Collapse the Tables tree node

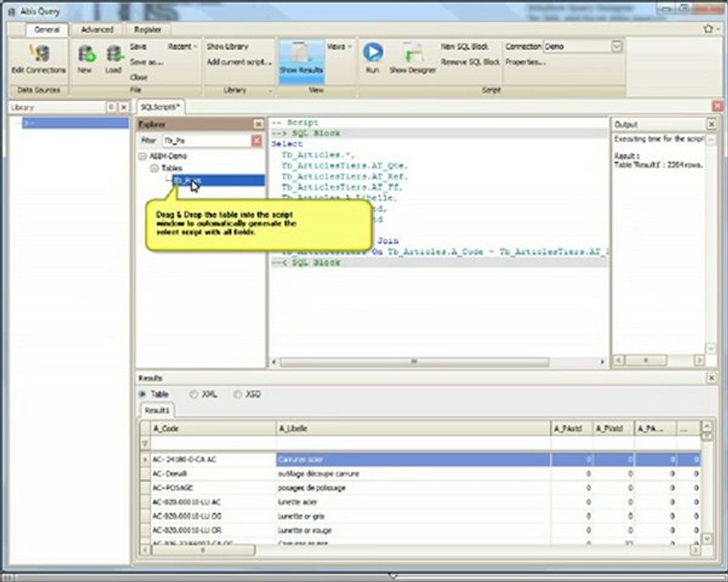pyautogui.click(x=154, y=168)
